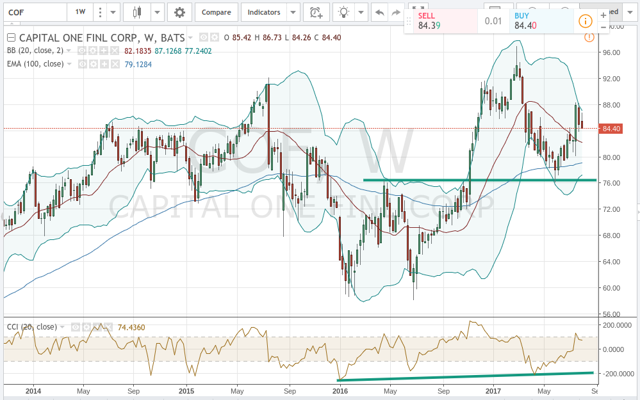The width and height of the screenshot is (640, 400).
Task: Select the candlestick chart style icon
Action: [137, 12]
